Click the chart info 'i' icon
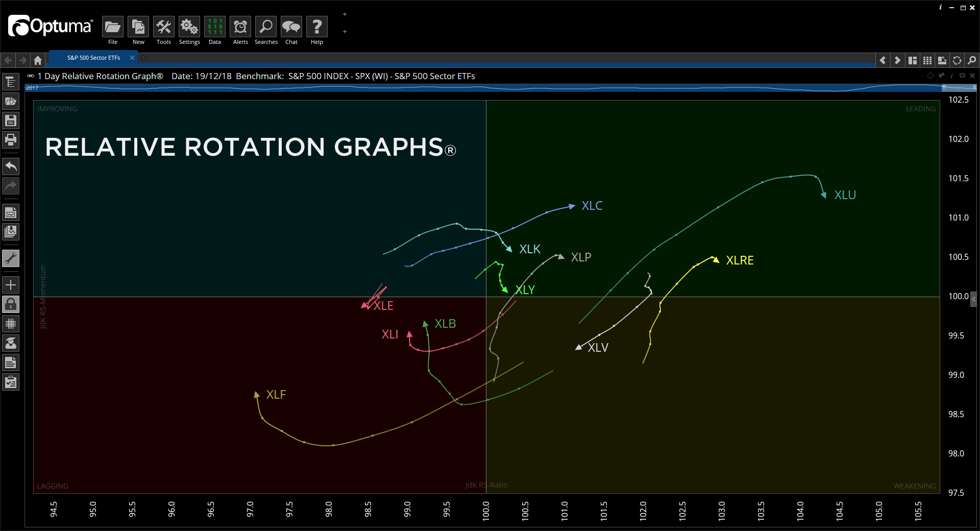The width and height of the screenshot is (980, 531). pyautogui.click(x=952, y=76)
